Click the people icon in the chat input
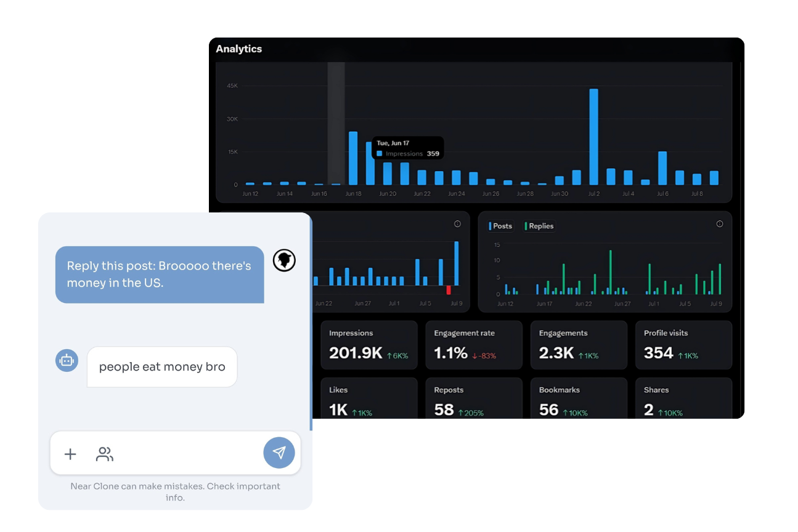 105,454
